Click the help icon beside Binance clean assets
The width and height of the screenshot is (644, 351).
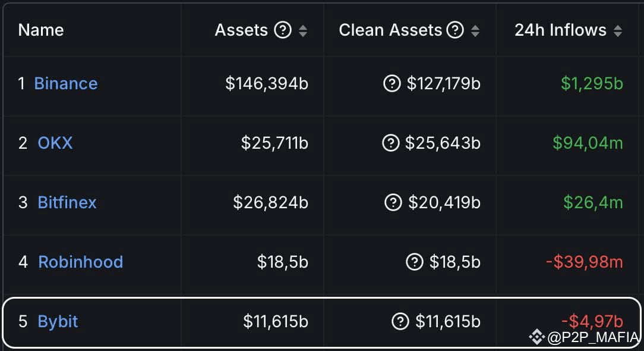(x=392, y=83)
